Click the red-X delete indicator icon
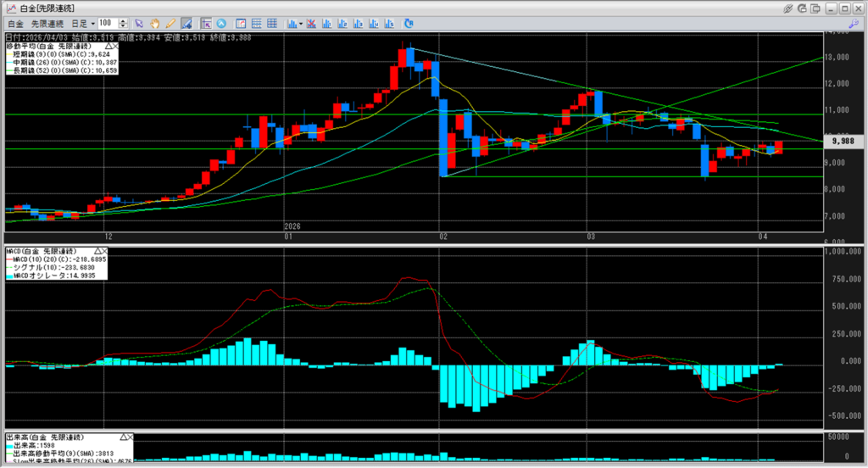 point(311,23)
